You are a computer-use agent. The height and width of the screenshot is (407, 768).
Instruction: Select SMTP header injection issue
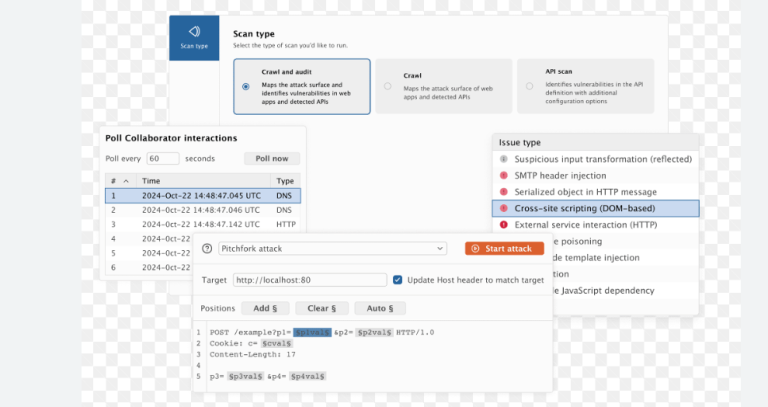[x=596, y=176]
